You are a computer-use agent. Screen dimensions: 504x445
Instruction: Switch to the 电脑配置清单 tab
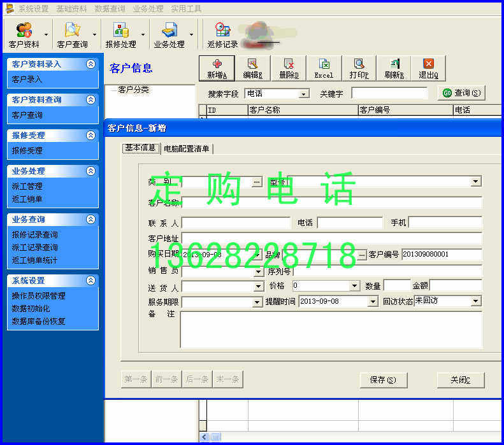(x=187, y=149)
